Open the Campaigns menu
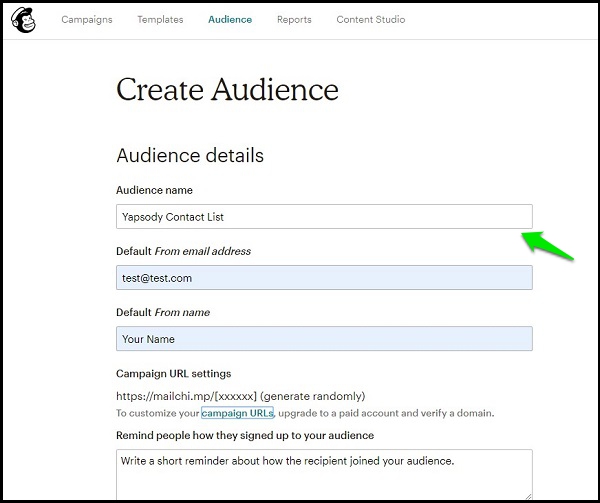This screenshot has width=600, height=503. click(x=87, y=20)
